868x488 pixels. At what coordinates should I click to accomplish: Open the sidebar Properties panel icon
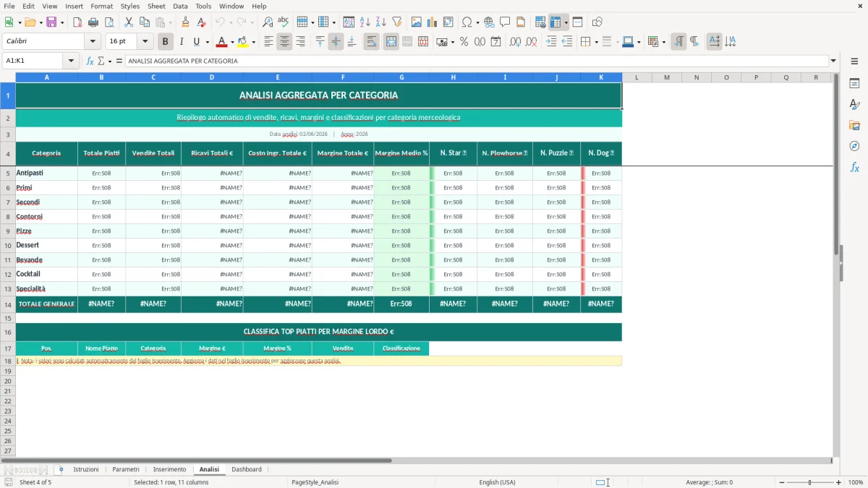[x=854, y=84]
